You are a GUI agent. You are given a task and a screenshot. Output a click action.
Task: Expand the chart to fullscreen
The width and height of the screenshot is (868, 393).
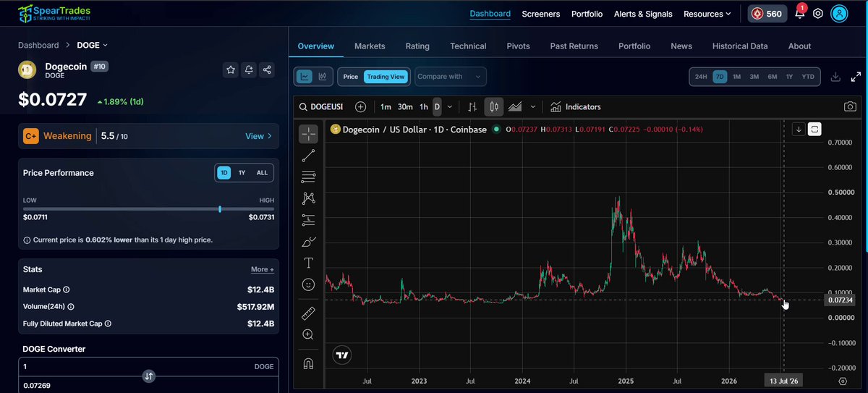coord(856,76)
